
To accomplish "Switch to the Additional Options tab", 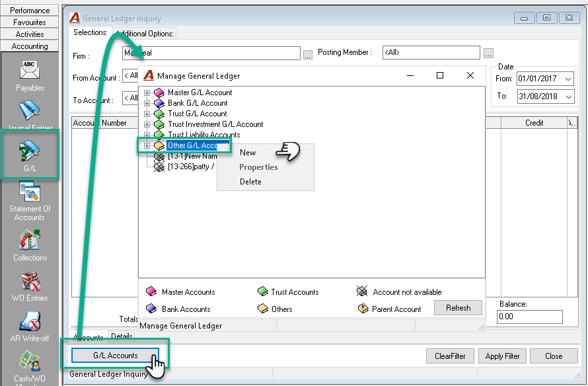I will point(145,34).
